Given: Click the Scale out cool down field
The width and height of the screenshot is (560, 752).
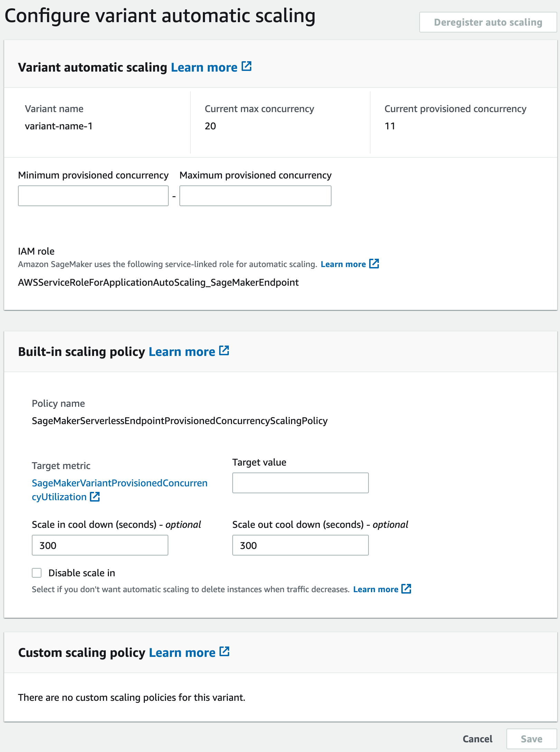Looking at the screenshot, I should (300, 545).
